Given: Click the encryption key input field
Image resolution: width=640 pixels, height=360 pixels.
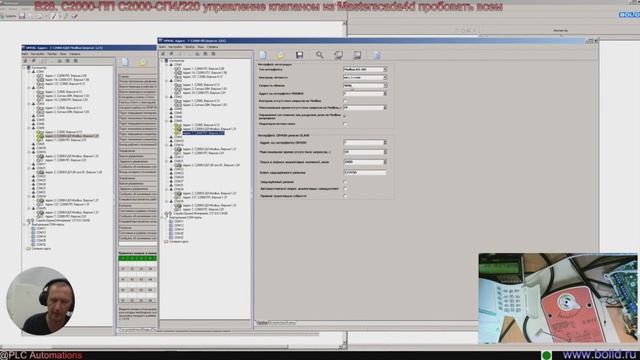Looking at the screenshot, I should [x=365, y=173].
